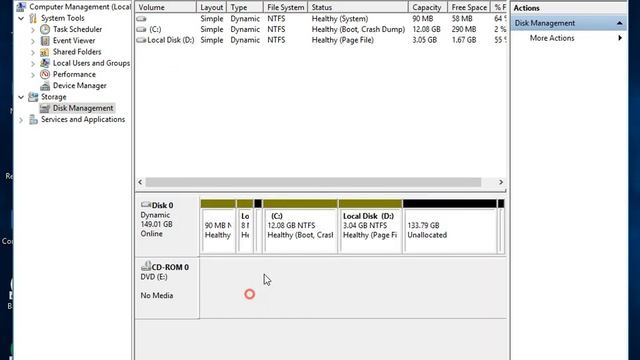Click the '290 MB' free space cell
Viewport: 640px width, 360px height.
464,29
